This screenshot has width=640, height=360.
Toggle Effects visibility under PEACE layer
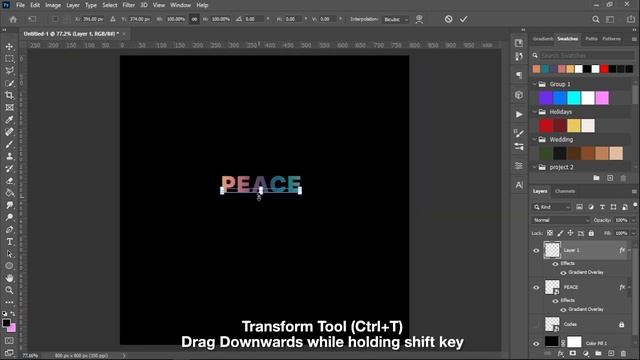[555, 301]
